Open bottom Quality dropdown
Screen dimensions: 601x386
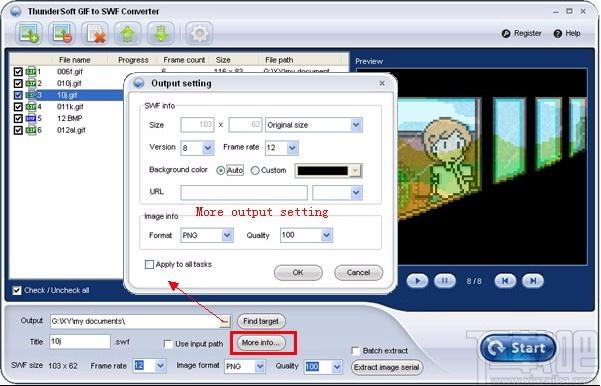[x=337, y=366]
